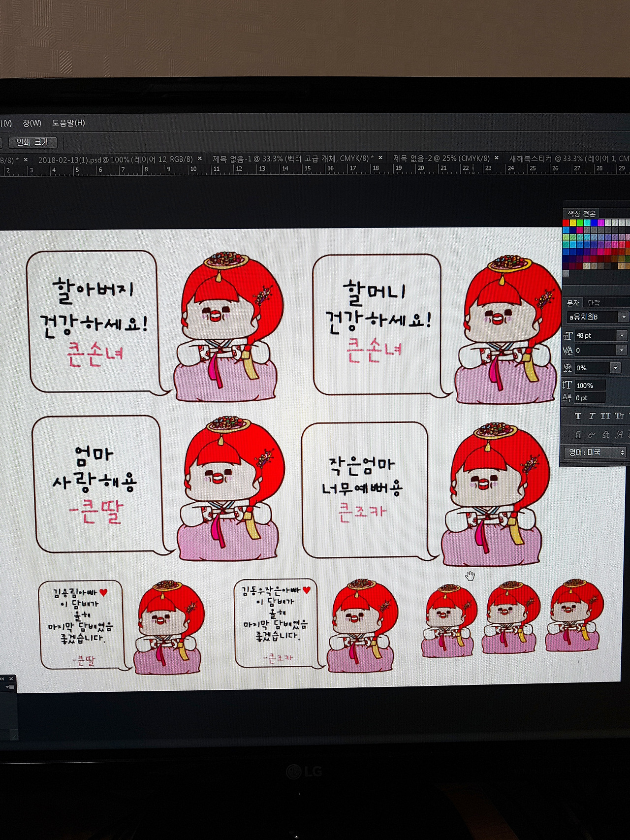
Task: Click the Tsume 0% value field
Action: 592,368
